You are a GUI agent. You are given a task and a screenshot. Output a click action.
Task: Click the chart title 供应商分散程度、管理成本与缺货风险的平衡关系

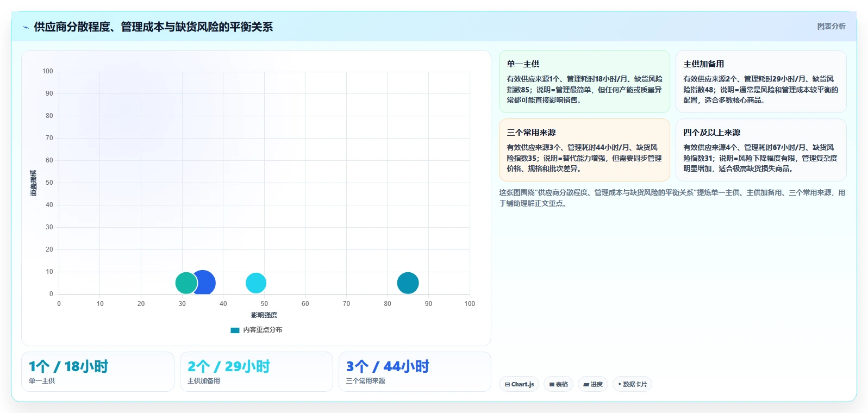click(153, 27)
